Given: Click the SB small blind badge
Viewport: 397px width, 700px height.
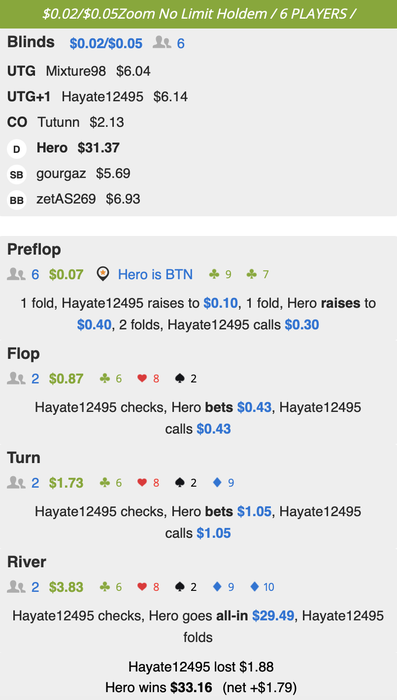Looking at the screenshot, I should point(17,175).
